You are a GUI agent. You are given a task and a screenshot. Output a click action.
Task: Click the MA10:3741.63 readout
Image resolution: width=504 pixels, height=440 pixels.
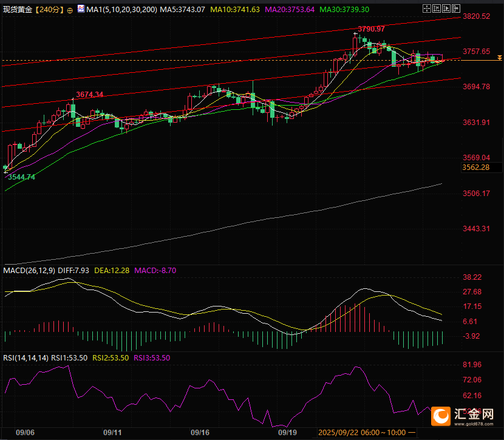coord(235,10)
